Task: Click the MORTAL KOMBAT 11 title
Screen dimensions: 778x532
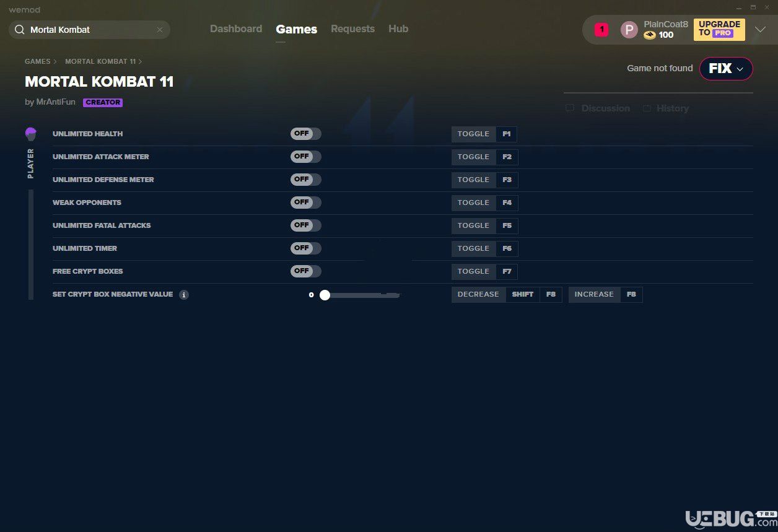Action: pos(99,82)
